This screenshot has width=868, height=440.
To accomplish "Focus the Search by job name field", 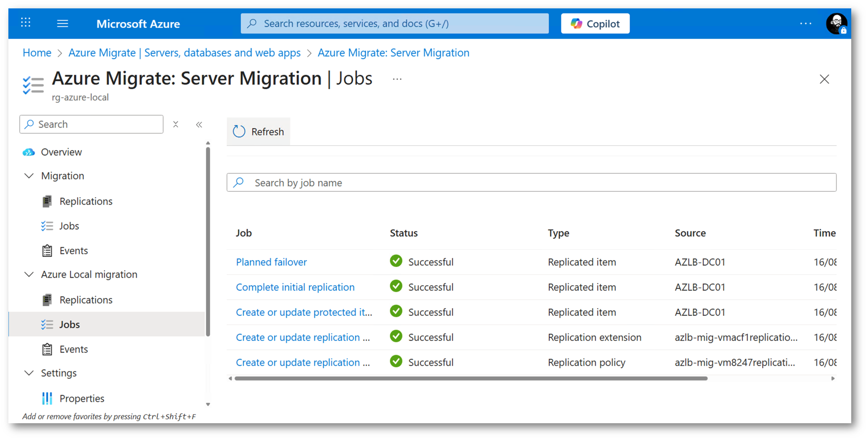I will (x=535, y=182).
